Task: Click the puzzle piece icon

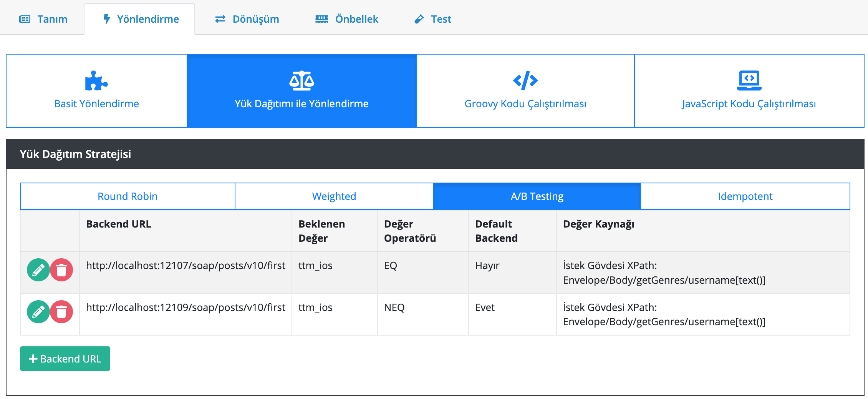Action: 96,81
